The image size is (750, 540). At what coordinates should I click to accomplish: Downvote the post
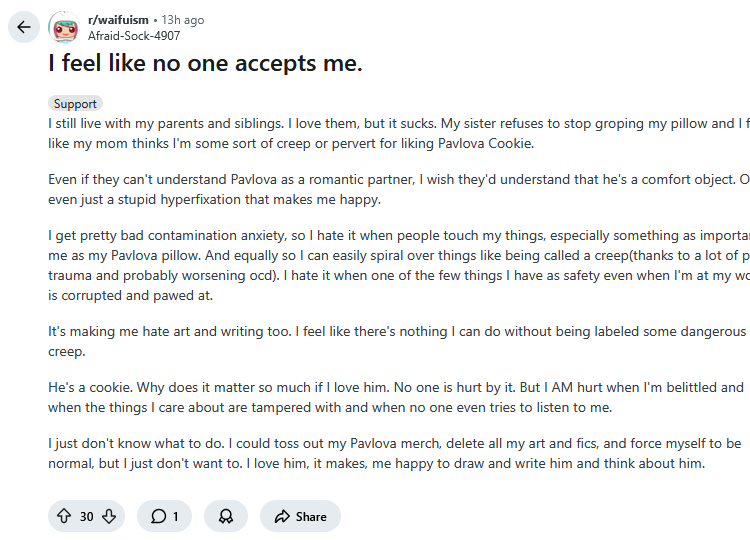coord(109,516)
